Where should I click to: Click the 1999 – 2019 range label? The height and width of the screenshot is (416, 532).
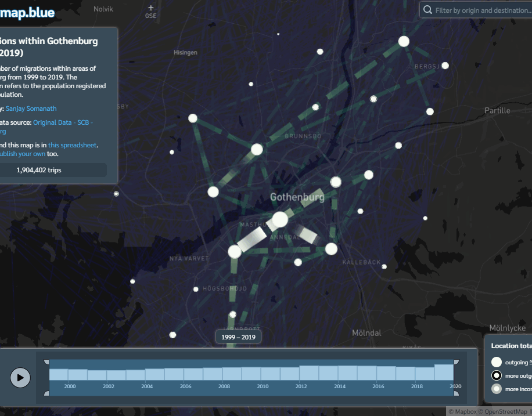click(x=238, y=337)
